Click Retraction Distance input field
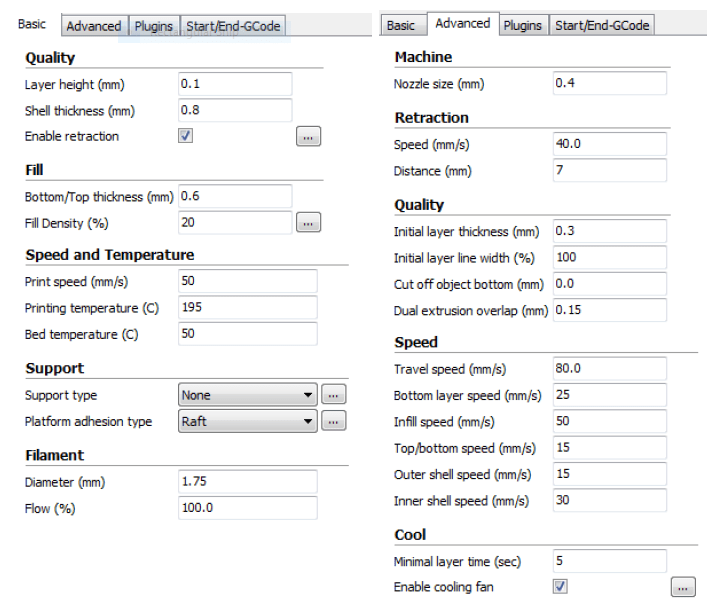 click(x=610, y=170)
